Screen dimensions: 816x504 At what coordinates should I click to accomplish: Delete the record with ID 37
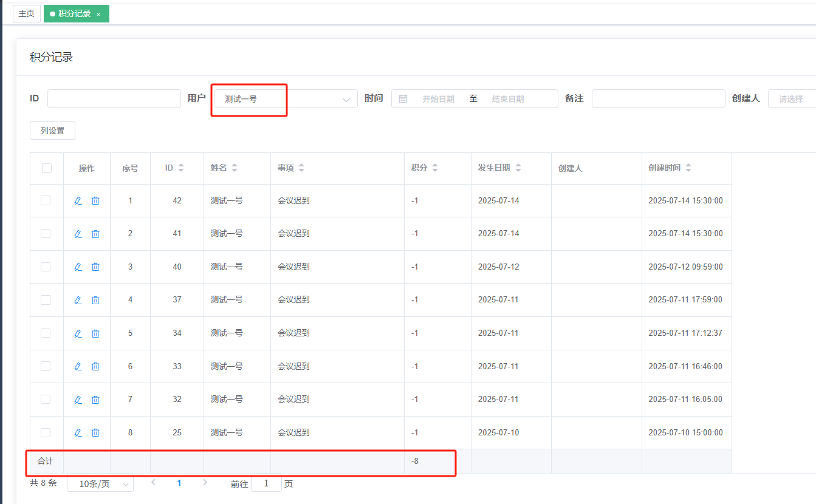pos(95,300)
